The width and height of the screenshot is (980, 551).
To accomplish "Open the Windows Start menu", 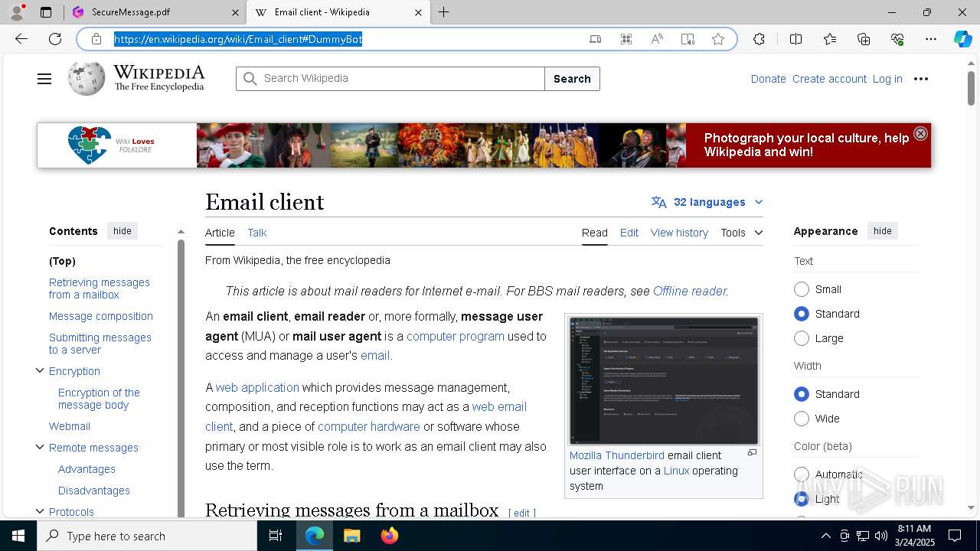I will click(18, 536).
